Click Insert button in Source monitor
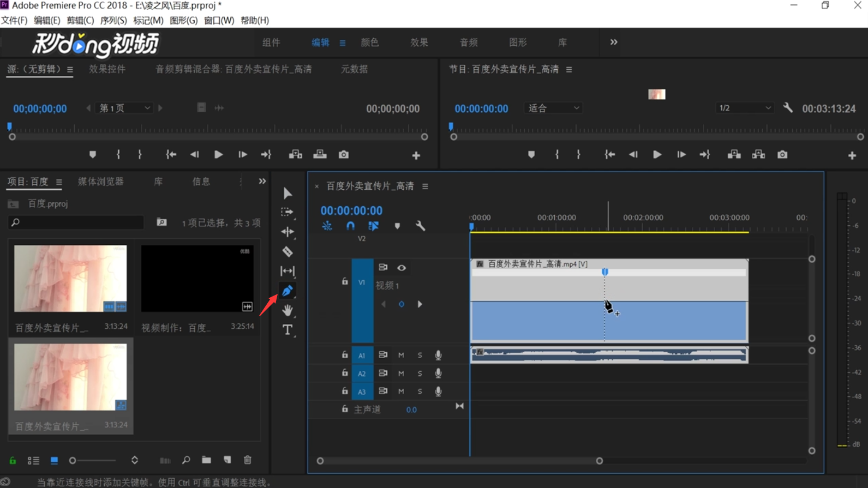Viewport: 868px width, 488px height. click(296, 155)
